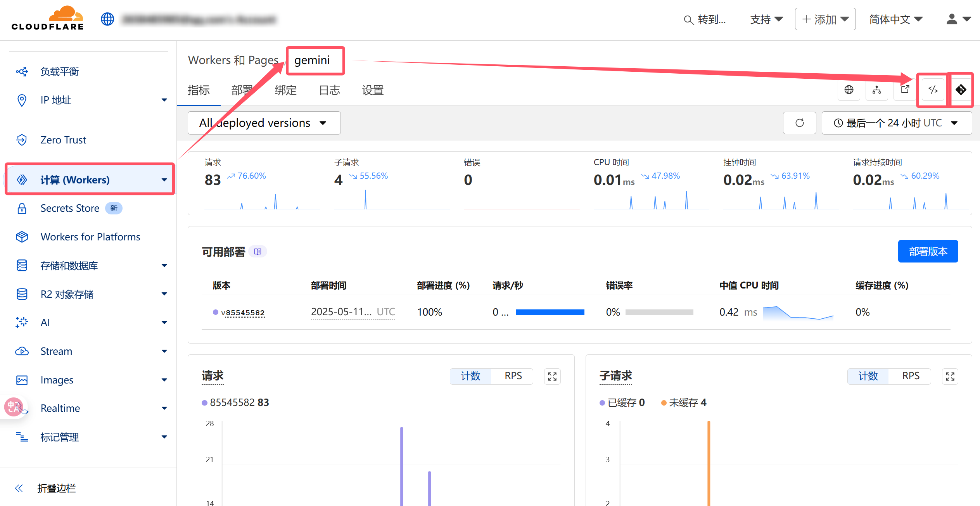Open the 添加 add dropdown
This screenshot has height=506, width=980.
(x=825, y=19)
